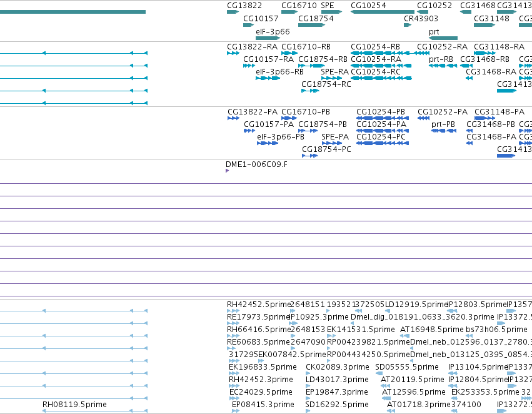Viewport: 532px width, 414px height.
Task: Select the AT01718.3prime EST label
Action: point(418,405)
